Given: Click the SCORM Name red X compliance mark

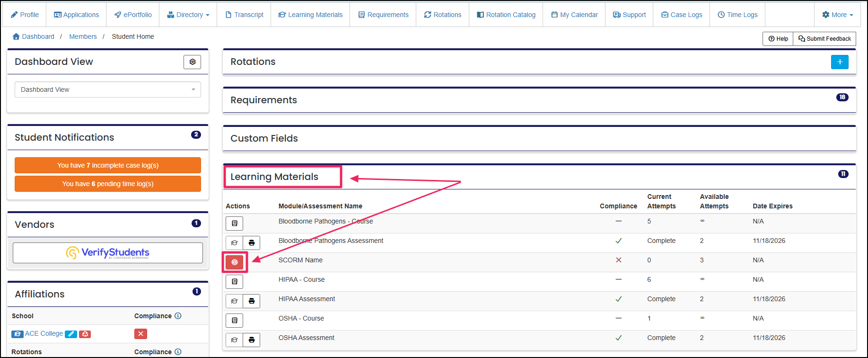Looking at the screenshot, I should pos(618,260).
